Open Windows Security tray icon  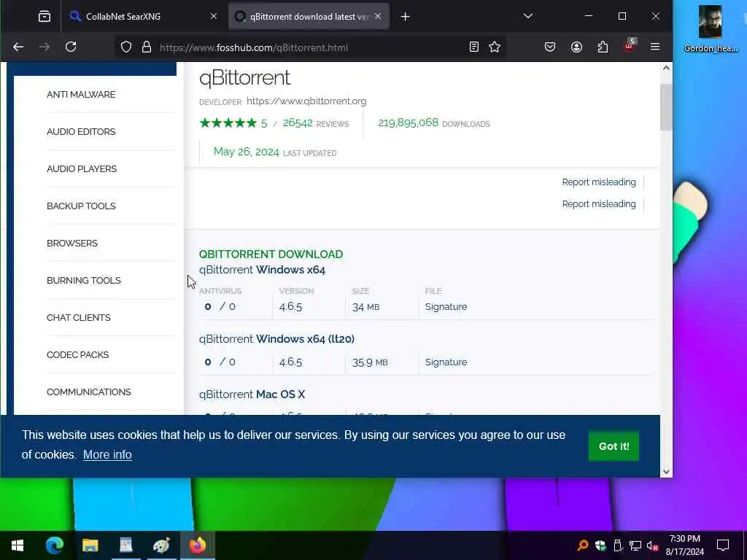tap(600, 545)
